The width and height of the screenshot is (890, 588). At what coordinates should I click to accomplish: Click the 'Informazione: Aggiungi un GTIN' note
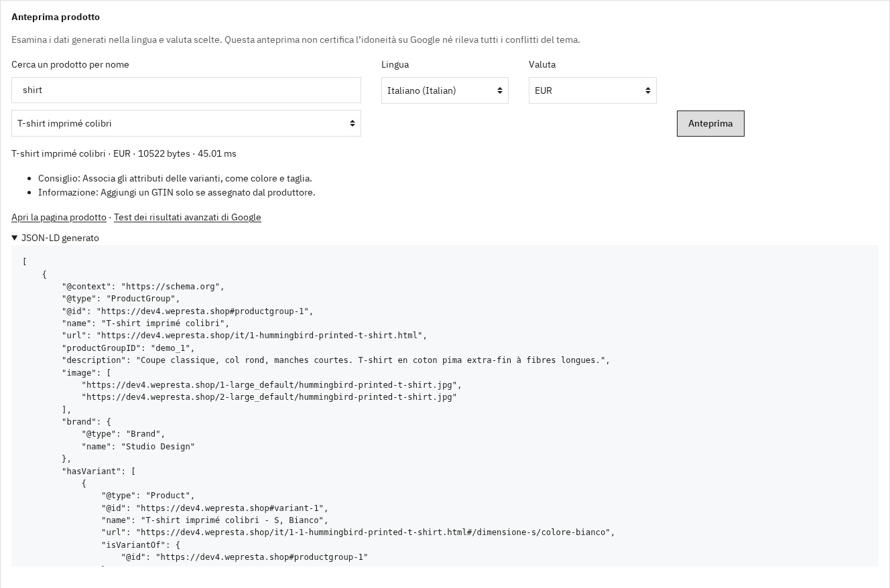tap(177, 192)
